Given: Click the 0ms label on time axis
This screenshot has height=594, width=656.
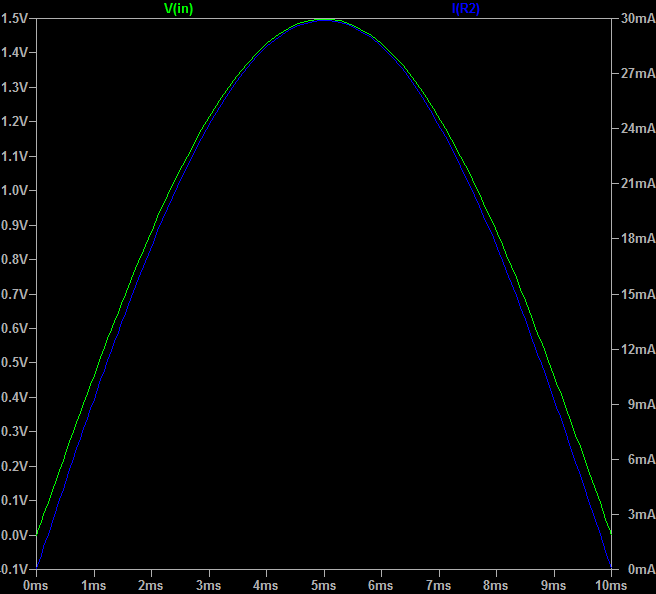Looking at the screenshot, I should (36, 584).
